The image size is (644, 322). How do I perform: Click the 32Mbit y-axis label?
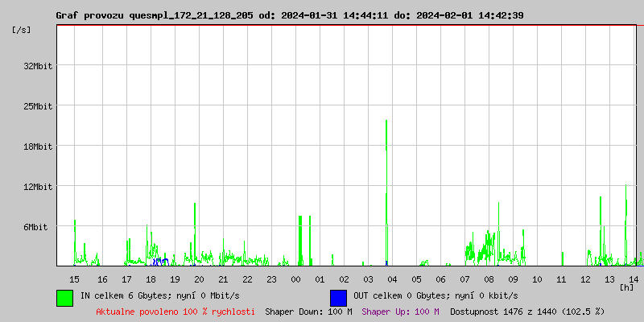(x=38, y=66)
